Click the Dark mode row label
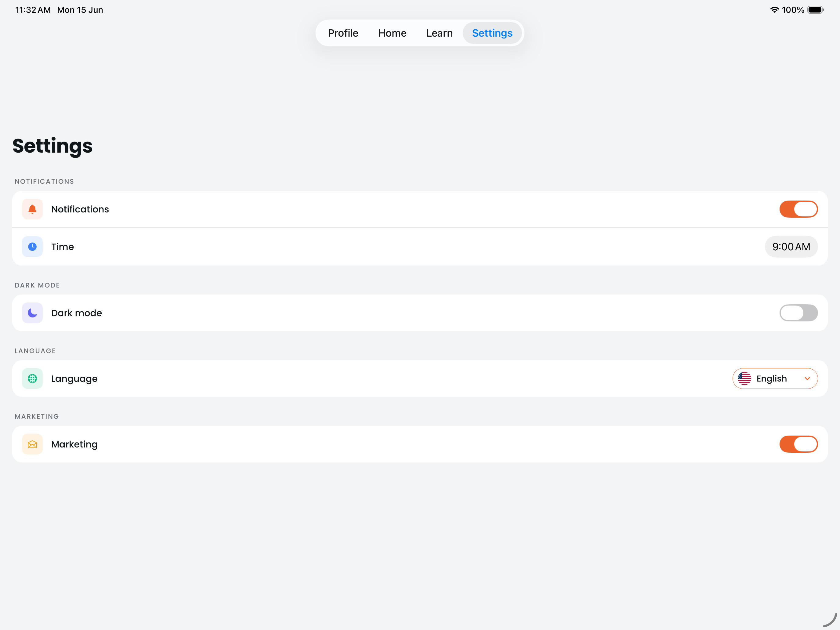 77,313
